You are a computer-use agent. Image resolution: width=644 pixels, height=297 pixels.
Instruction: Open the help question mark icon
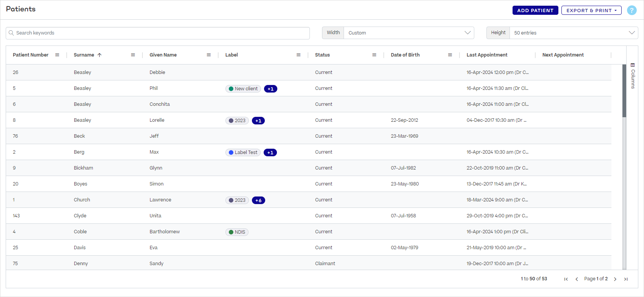tap(631, 10)
